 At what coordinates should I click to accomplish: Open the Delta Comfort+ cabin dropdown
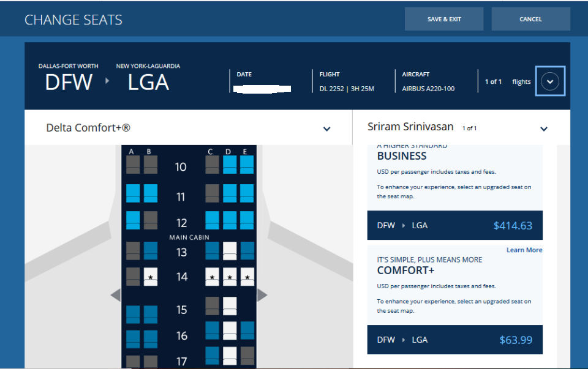click(x=326, y=129)
